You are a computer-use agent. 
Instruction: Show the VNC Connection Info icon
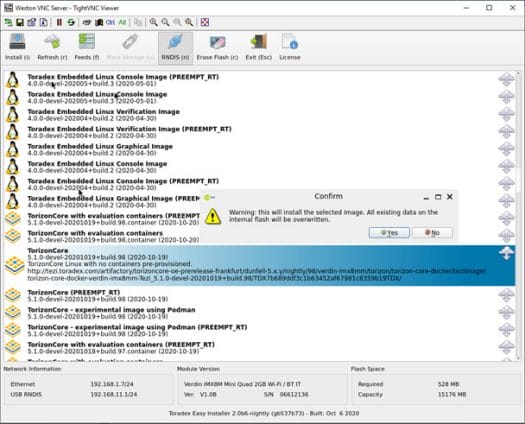coord(44,22)
